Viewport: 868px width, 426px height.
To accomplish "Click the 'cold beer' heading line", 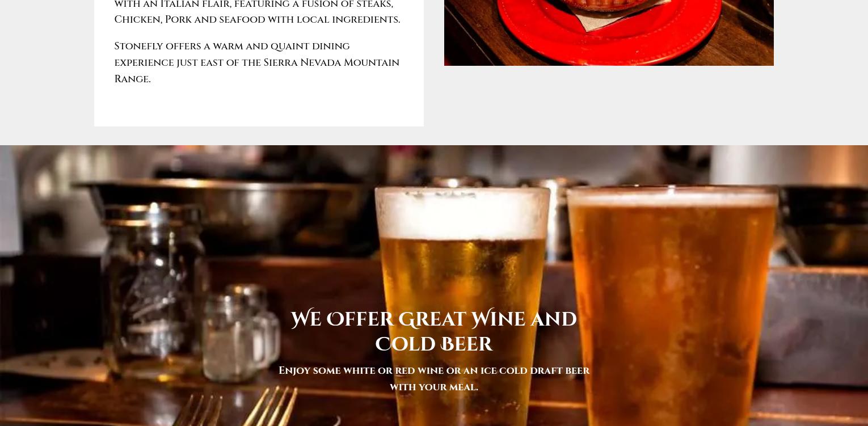I will click(434, 344).
